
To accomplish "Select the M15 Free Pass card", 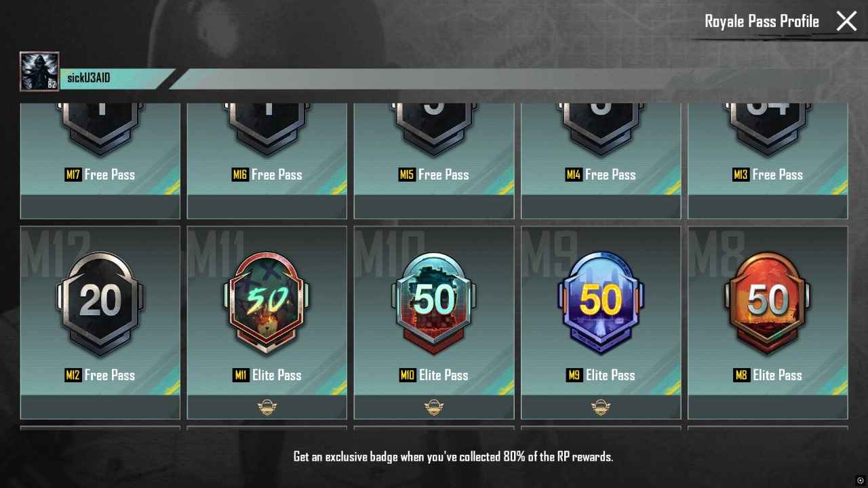I will pyautogui.click(x=434, y=161).
